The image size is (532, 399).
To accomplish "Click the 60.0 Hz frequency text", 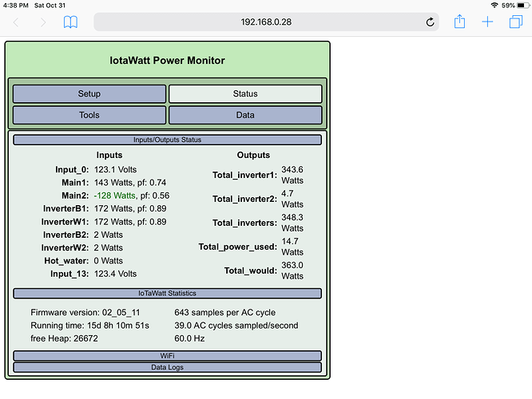I will coord(189,338).
